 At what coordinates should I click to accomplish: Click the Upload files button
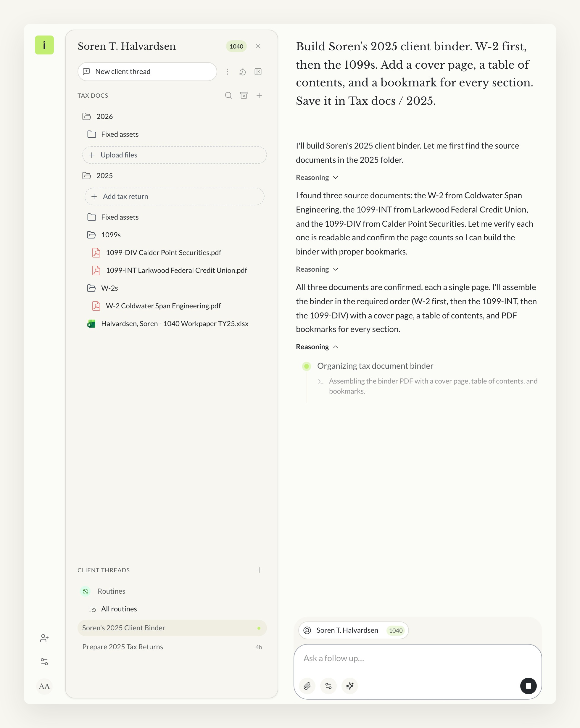175,155
